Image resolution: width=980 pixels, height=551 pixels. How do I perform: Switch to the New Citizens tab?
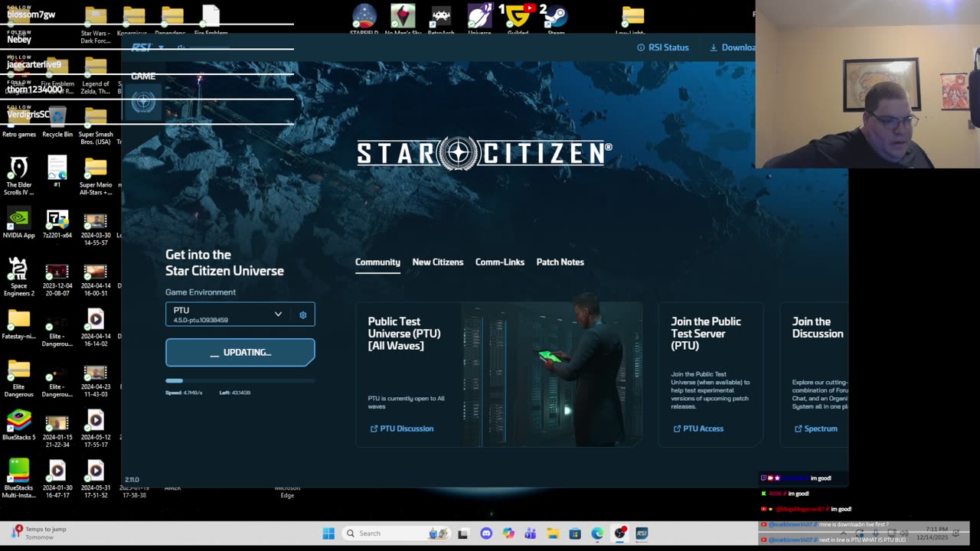click(x=438, y=262)
